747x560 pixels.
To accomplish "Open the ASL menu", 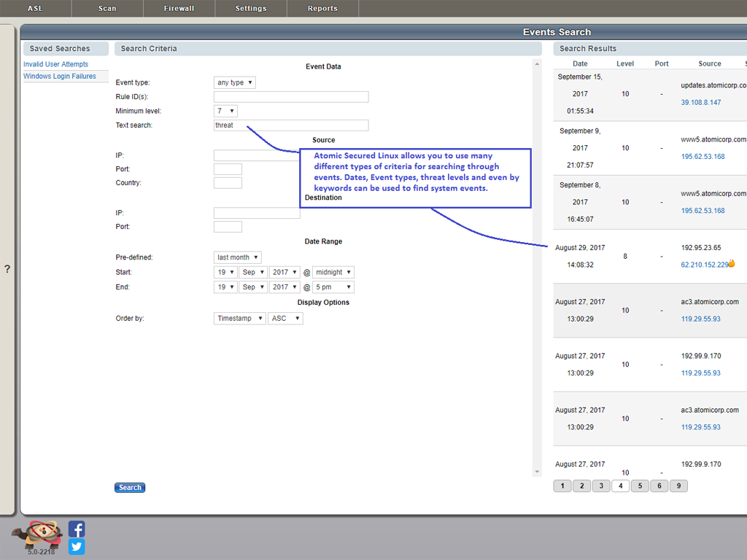I will pos(35,8).
